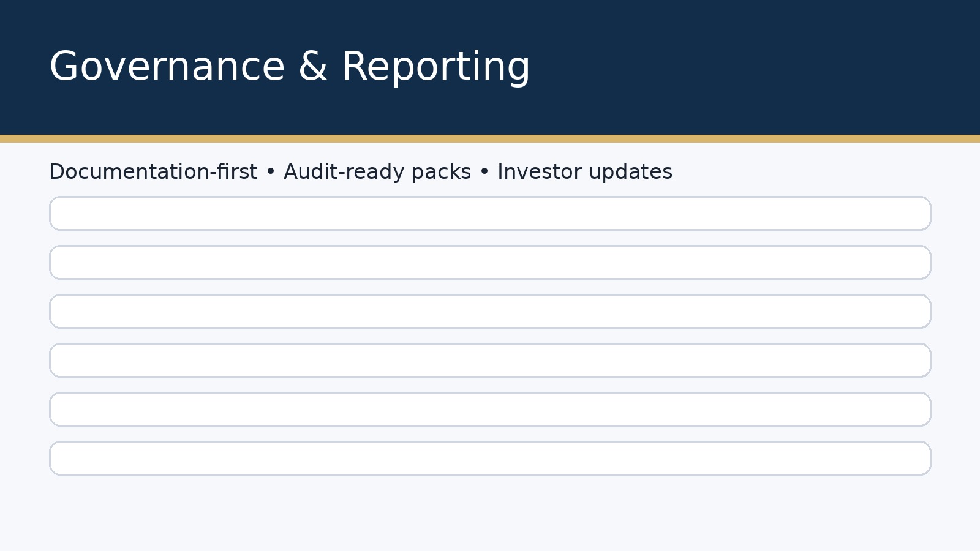The height and width of the screenshot is (551, 980).
Task: Select the fifth empty rounded box
Action: pyautogui.click(x=490, y=410)
